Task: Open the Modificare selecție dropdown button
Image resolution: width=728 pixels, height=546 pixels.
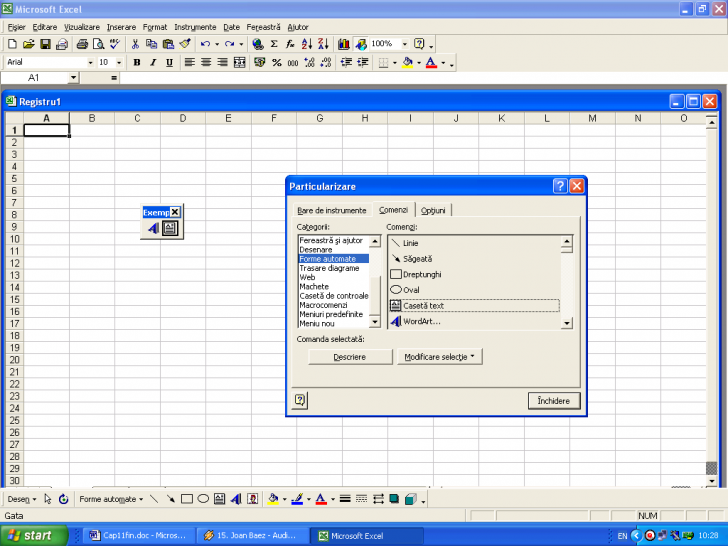Action: 440,357
